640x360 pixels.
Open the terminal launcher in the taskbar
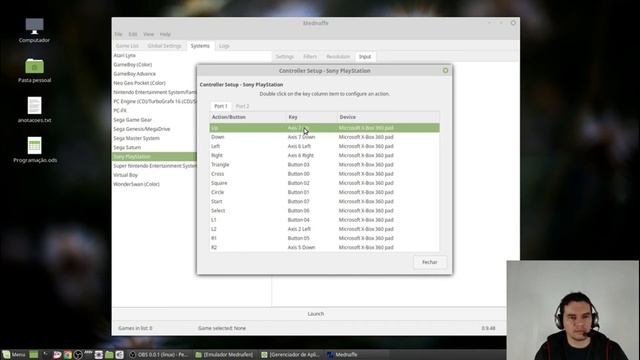click(x=46, y=355)
